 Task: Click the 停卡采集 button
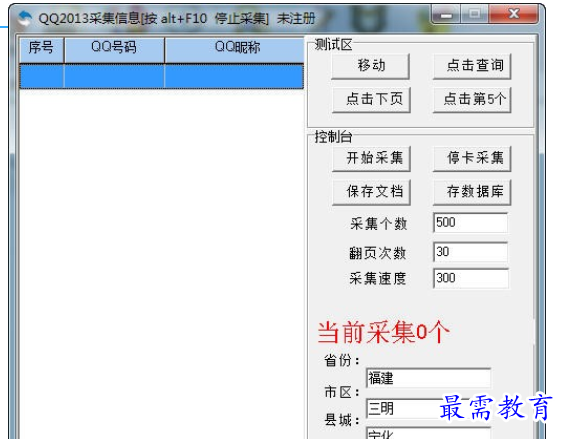click(472, 158)
